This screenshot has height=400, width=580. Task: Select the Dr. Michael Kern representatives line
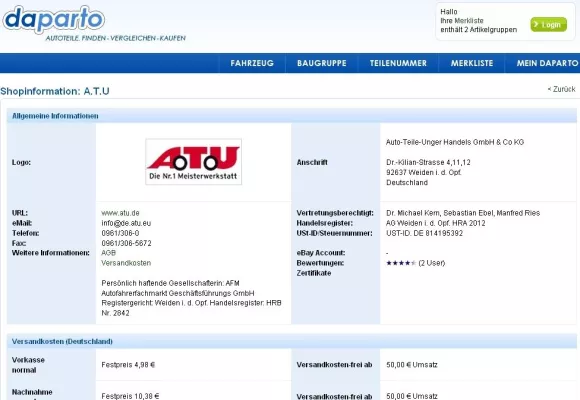point(463,213)
